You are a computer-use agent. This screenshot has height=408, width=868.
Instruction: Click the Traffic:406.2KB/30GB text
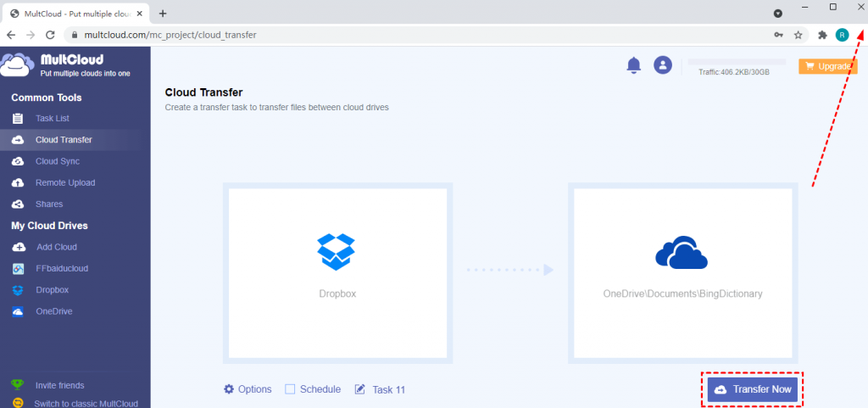pos(734,72)
